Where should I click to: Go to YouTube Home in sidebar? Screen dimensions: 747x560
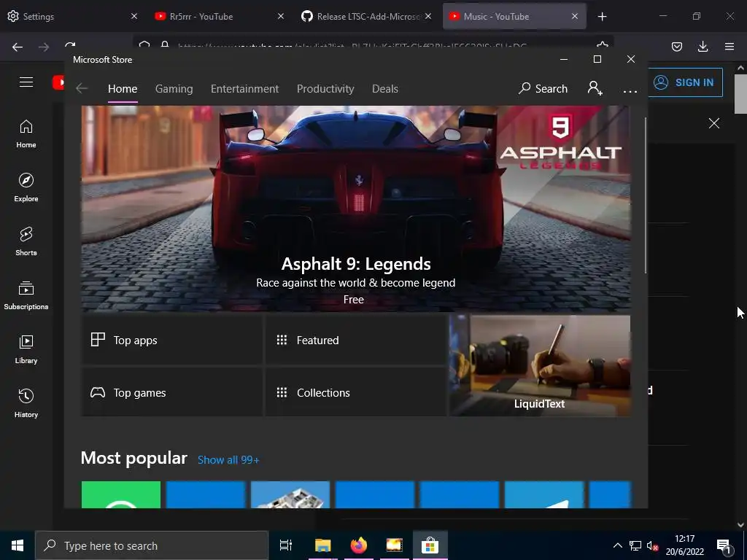tap(26, 134)
